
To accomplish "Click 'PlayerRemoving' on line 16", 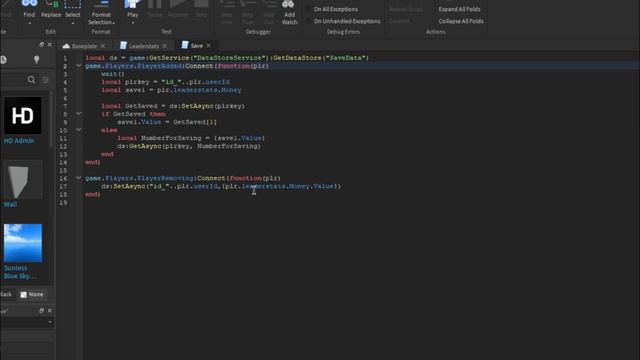I will pyautogui.click(x=165, y=178).
